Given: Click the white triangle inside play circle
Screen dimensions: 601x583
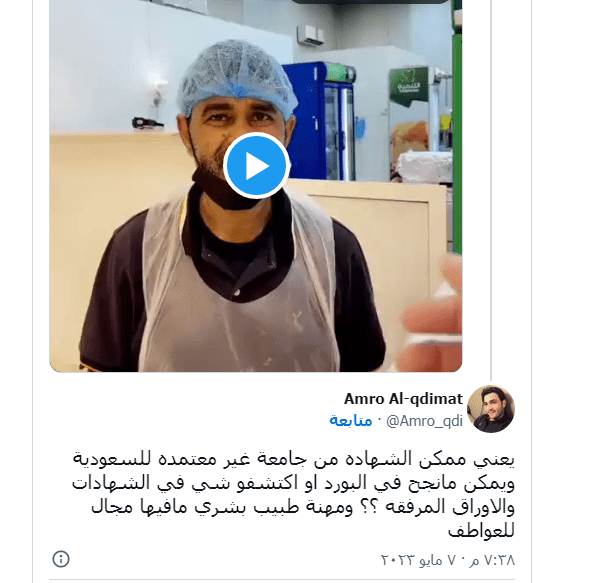Looking at the screenshot, I should [x=257, y=166].
